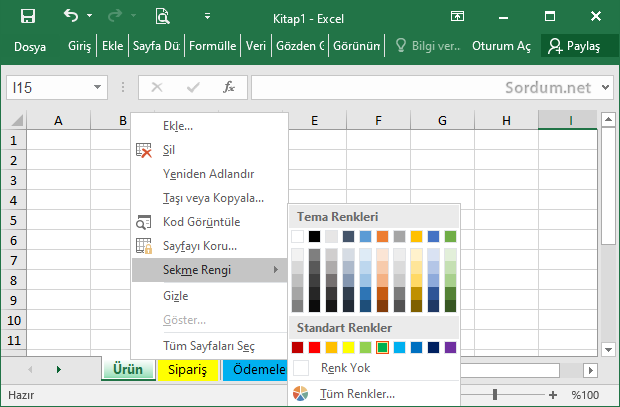The width and height of the screenshot is (620, 407).
Task: Select Renk Yok to remove tab color
Action: point(374,368)
